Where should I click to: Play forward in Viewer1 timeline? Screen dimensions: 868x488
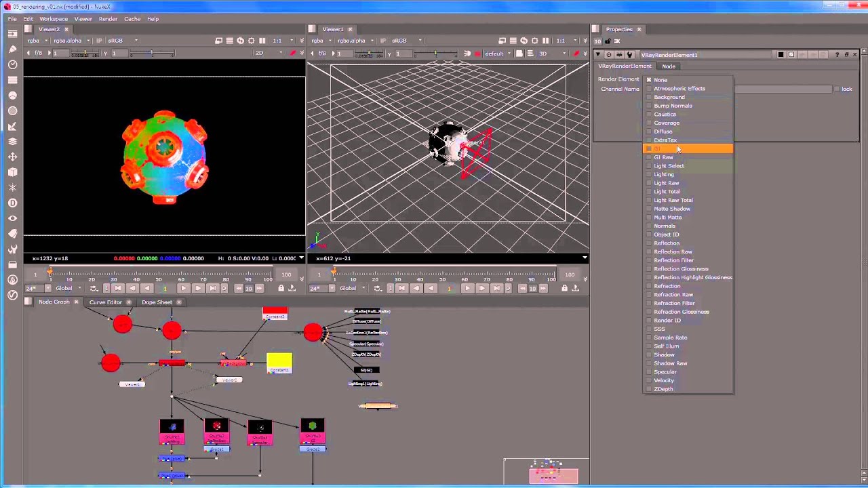point(467,288)
